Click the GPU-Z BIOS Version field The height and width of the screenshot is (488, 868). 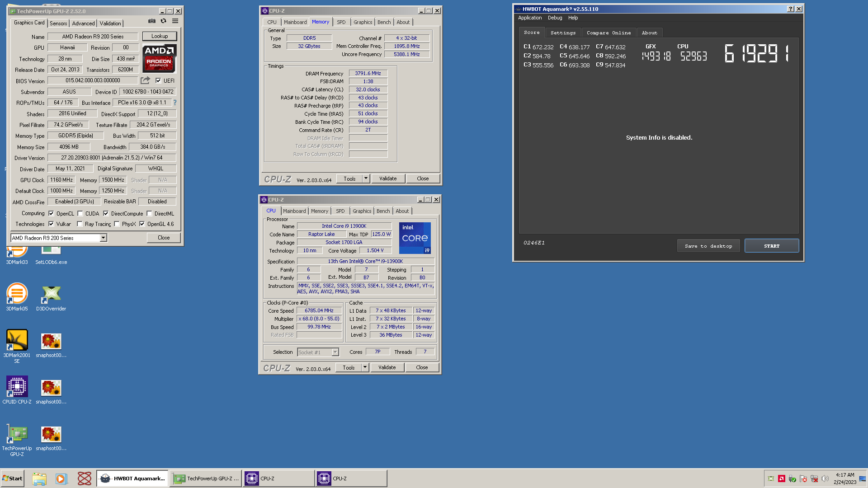(93, 80)
